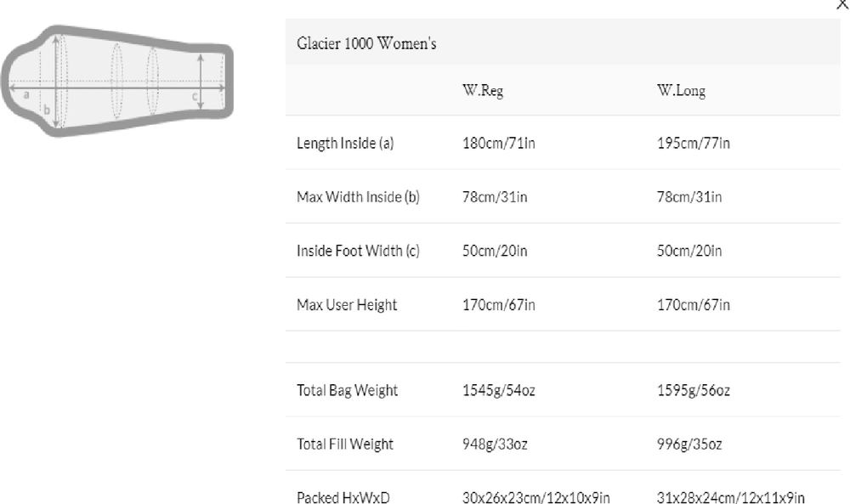This screenshot has width=850, height=504.
Task: Click the Inside Foot Width (c) label
Action: click(x=358, y=251)
